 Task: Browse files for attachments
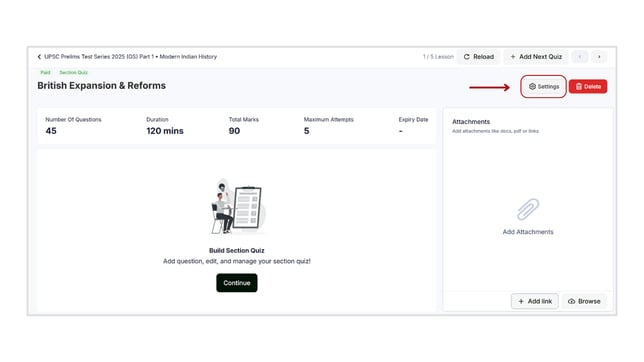pyautogui.click(x=584, y=301)
